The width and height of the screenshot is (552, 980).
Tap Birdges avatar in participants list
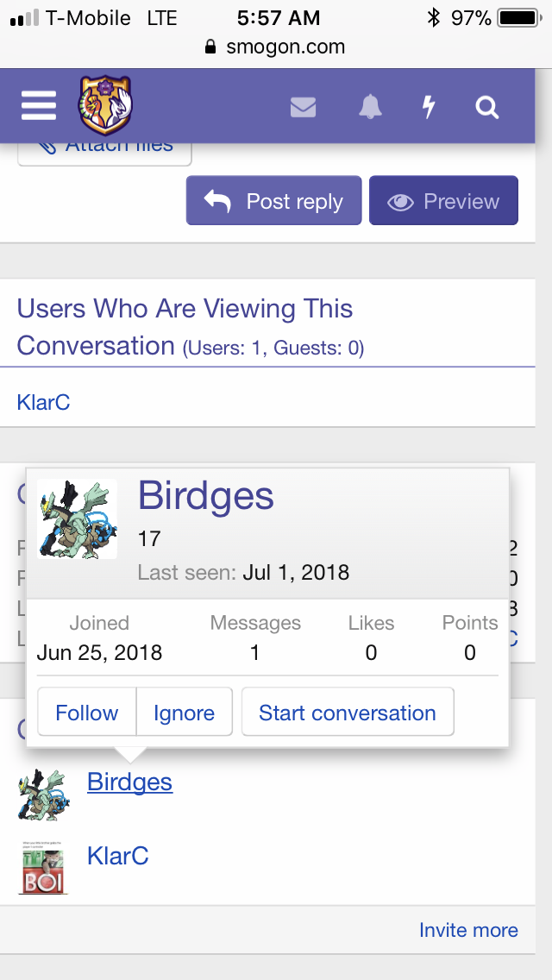(x=44, y=795)
